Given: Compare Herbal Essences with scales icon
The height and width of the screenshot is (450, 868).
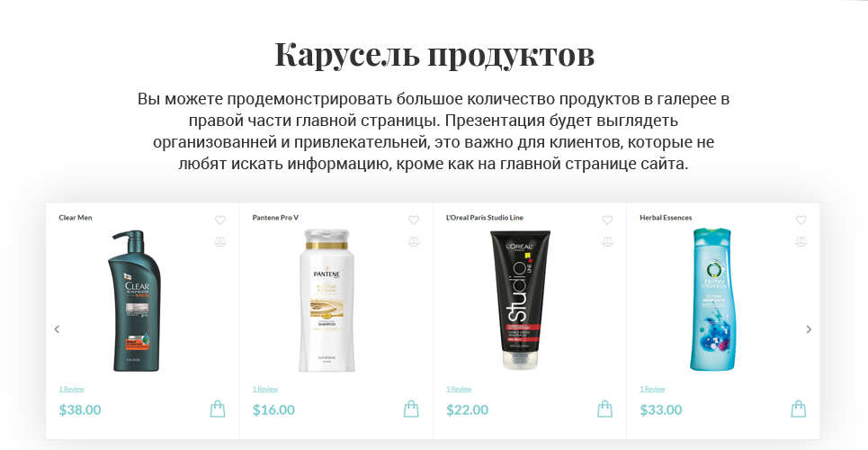Looking at the screenshot, I should point(801,241).
